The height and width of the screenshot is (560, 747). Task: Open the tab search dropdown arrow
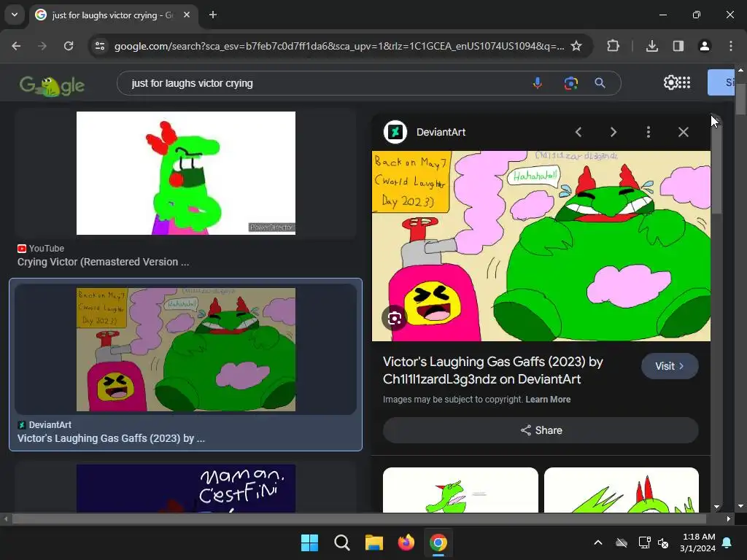coord(15,15)
